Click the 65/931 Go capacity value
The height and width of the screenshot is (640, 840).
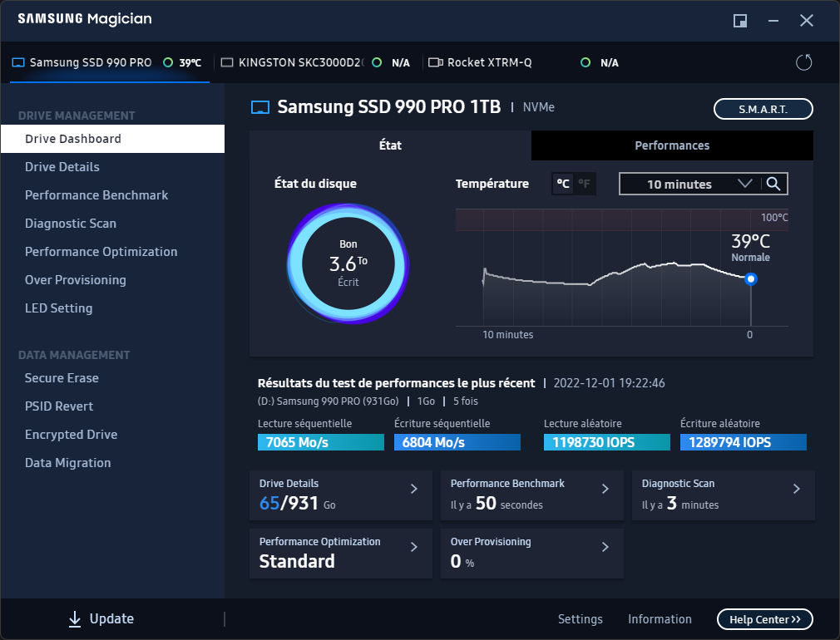(x=297, y=504)
